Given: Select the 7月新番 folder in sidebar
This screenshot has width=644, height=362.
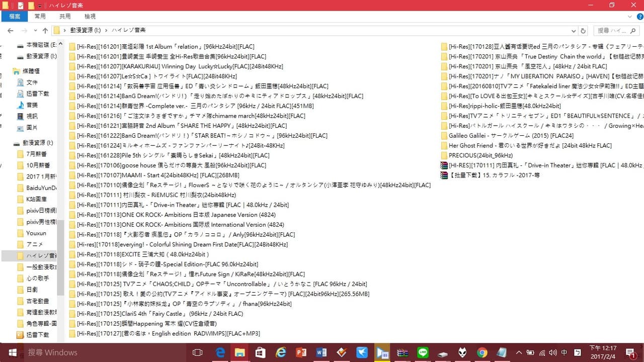Looking at the screenshot, I should tap(33, 154).
